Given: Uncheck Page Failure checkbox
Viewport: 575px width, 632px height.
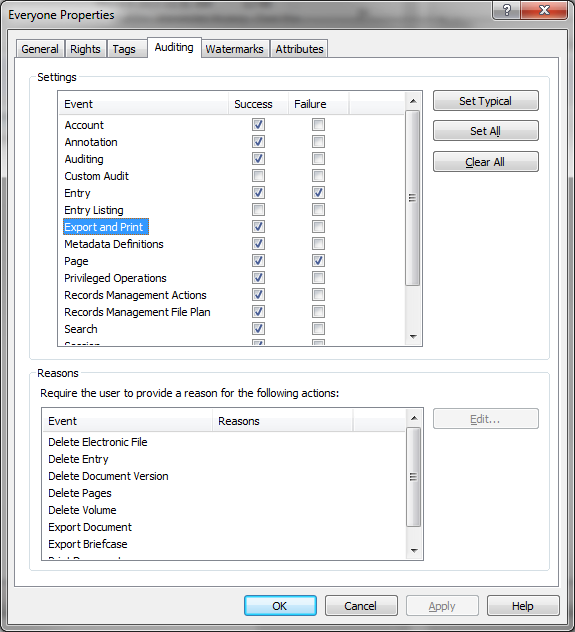Looking at the screenshot, I should click(x=318, y=261).
